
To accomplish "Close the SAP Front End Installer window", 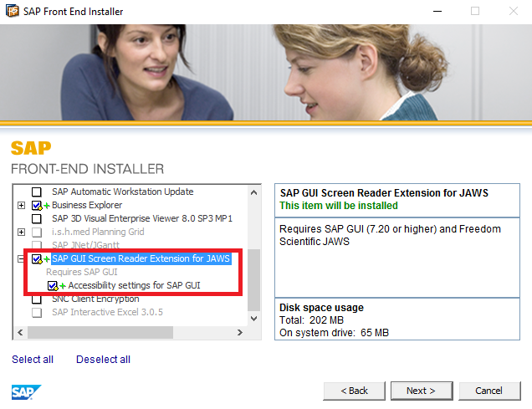I will 514,11.
